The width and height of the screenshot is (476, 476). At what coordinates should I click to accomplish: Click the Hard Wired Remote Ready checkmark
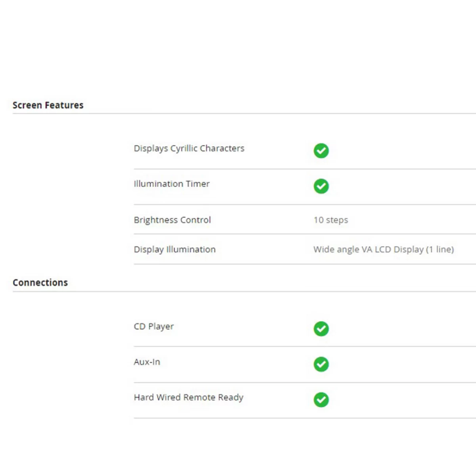coord(321,399)
